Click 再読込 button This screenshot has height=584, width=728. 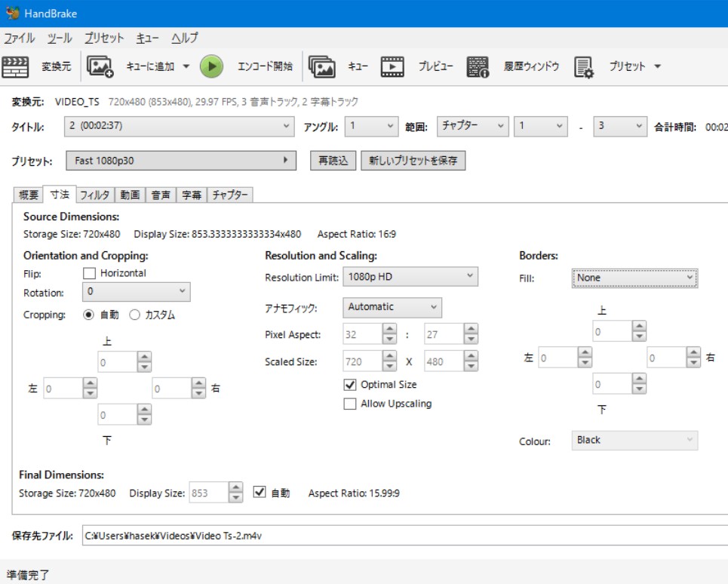[x=333, y=161]
